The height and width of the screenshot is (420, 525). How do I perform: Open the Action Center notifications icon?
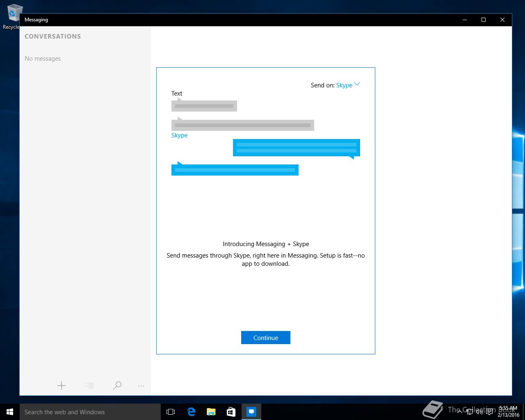pyautogui.click(x=489, y=412)
